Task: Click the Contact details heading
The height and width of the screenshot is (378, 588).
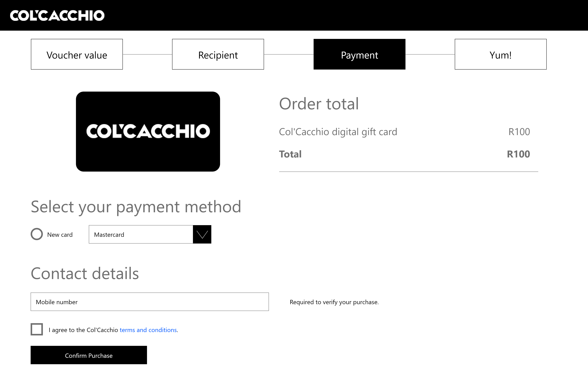Action: tap(85, 273)
